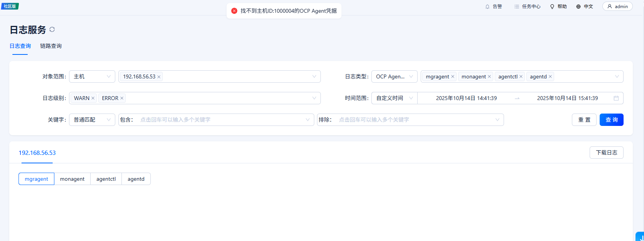Open the calendar icon in time range
644x241 pixels.
click(616, 98)
